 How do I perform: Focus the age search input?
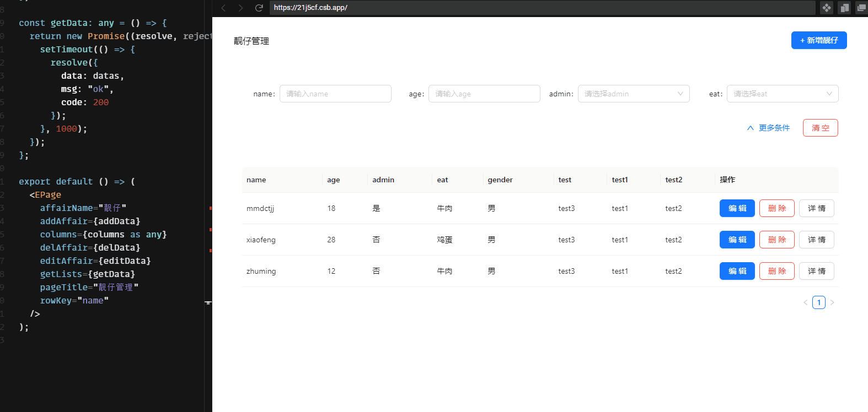[x=484, y=94]
